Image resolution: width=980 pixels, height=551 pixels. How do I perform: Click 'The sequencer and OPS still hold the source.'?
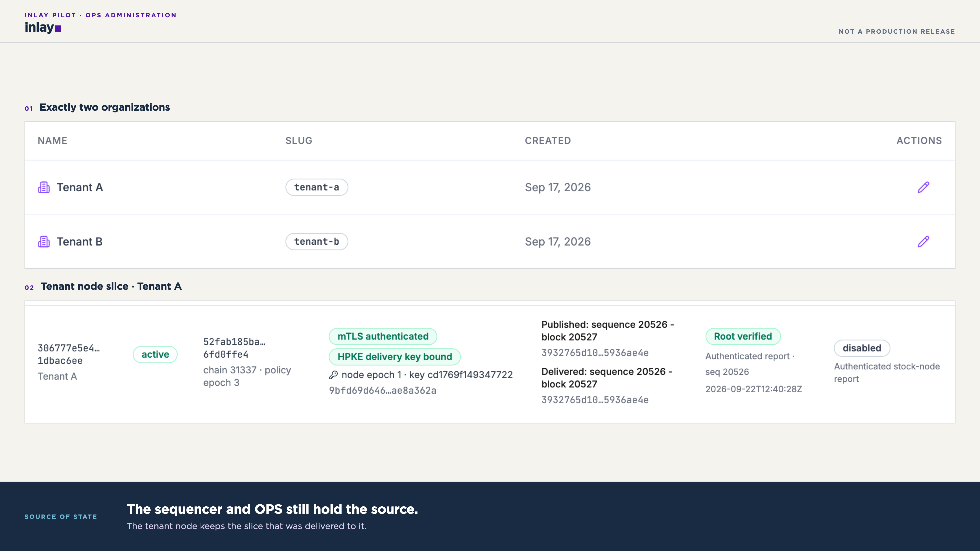pyautogui.click(x=272, y=510)
